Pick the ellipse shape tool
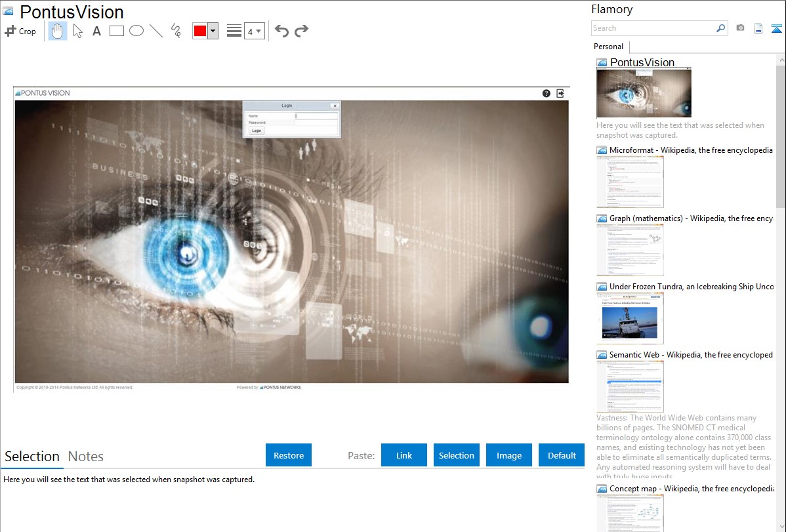Viewport: 786px width, 532px height. click(x=136, y=31)
